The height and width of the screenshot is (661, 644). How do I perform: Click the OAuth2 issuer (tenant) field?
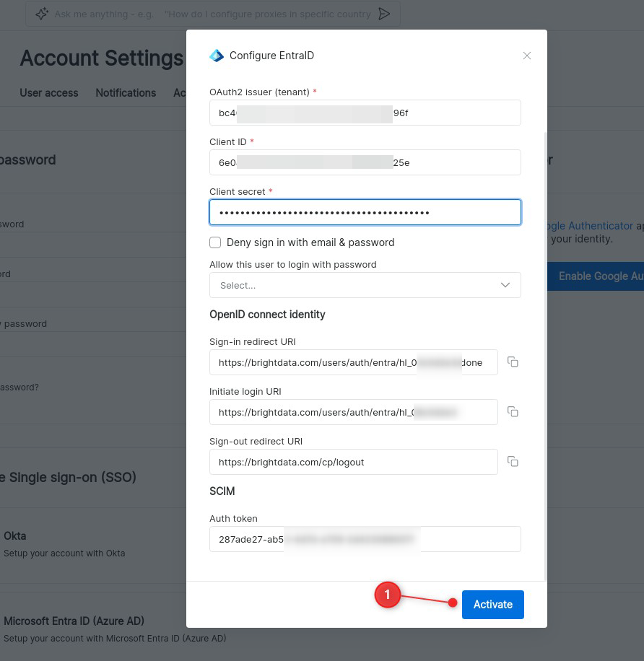tap(365, 113)
